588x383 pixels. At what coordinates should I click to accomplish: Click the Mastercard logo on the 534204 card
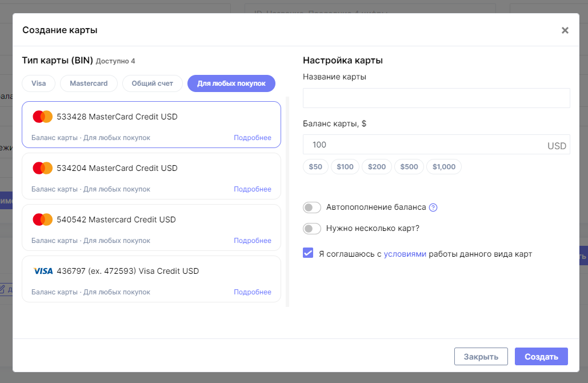(43, 168)
